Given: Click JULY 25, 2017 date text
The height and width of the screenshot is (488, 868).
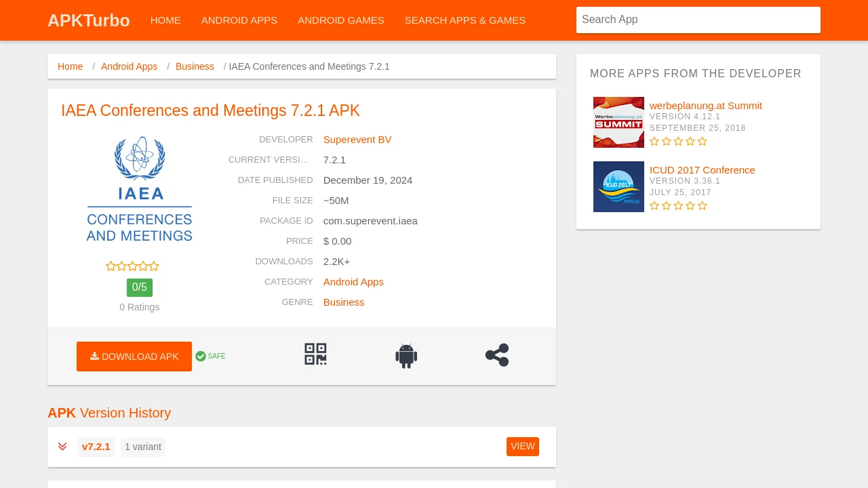Looking at the screenshot, I should point(680,192).
